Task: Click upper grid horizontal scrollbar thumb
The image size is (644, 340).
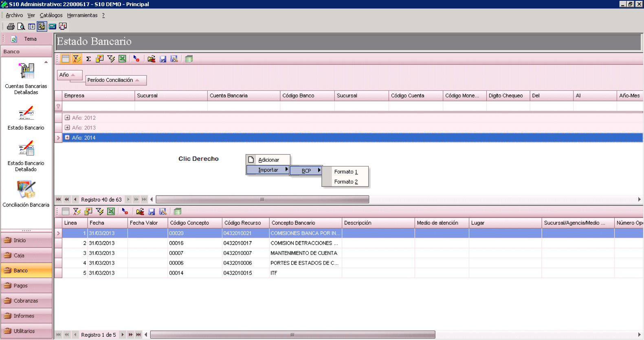Action: tap(262, 200)
